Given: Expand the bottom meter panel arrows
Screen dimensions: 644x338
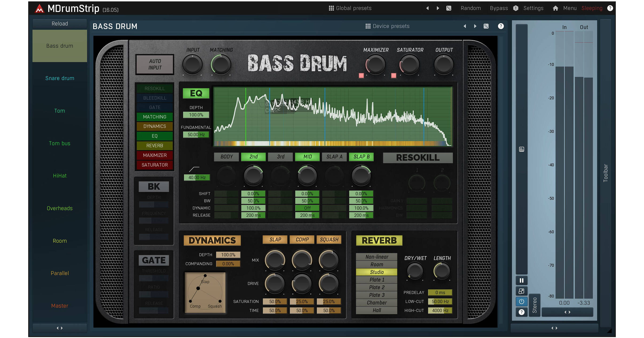Looking at the screenshot, I should [554, 328].
